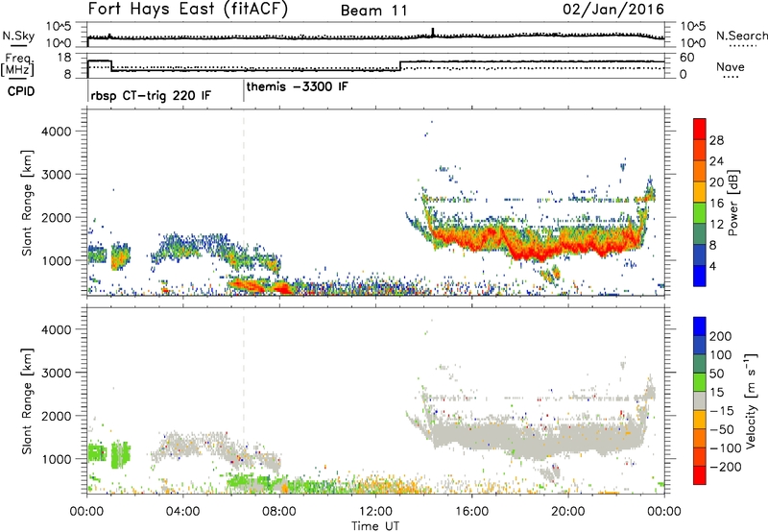The image size is (768, 532).
Task: Click the dashed CPID change line in power panel
Action: [244, 203]
